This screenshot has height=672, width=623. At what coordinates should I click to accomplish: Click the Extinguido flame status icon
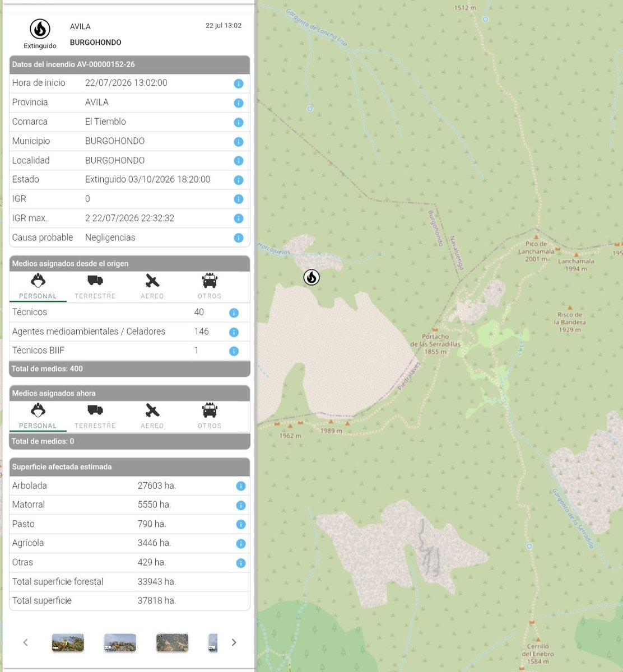(40, 29)
